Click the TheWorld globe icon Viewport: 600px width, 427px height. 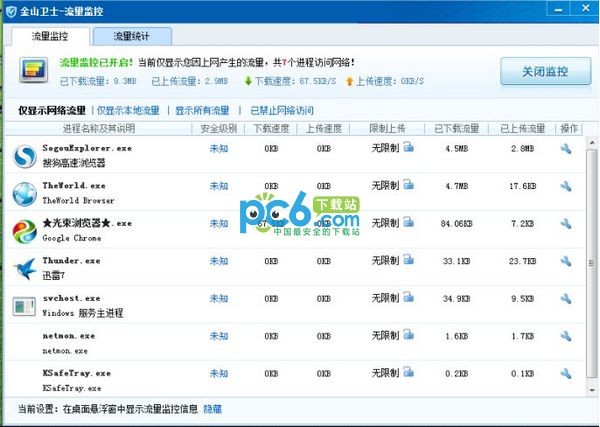tap(24, 194)
